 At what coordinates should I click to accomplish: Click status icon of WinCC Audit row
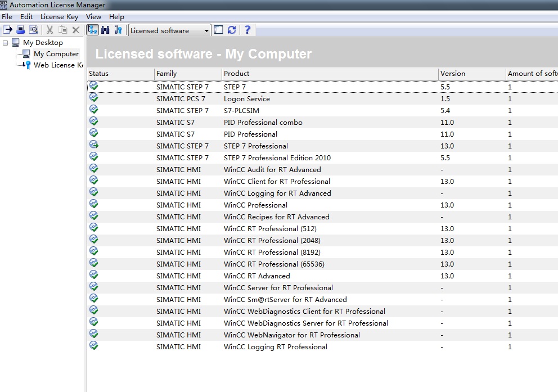(93, 169)
